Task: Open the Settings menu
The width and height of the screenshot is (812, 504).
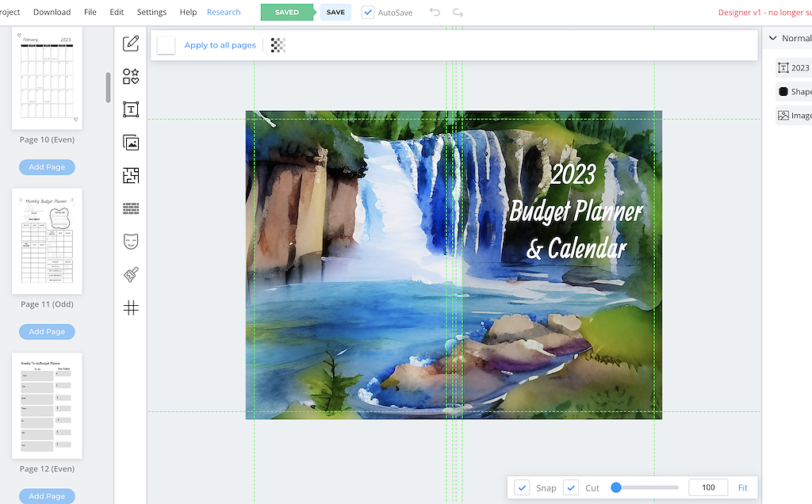Action: [151, 13]
